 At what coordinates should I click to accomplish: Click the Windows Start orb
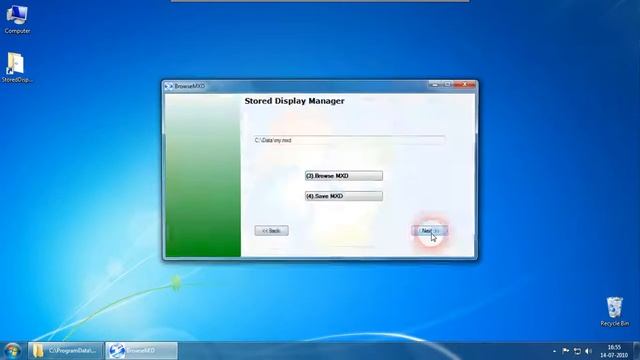point(13,351)
